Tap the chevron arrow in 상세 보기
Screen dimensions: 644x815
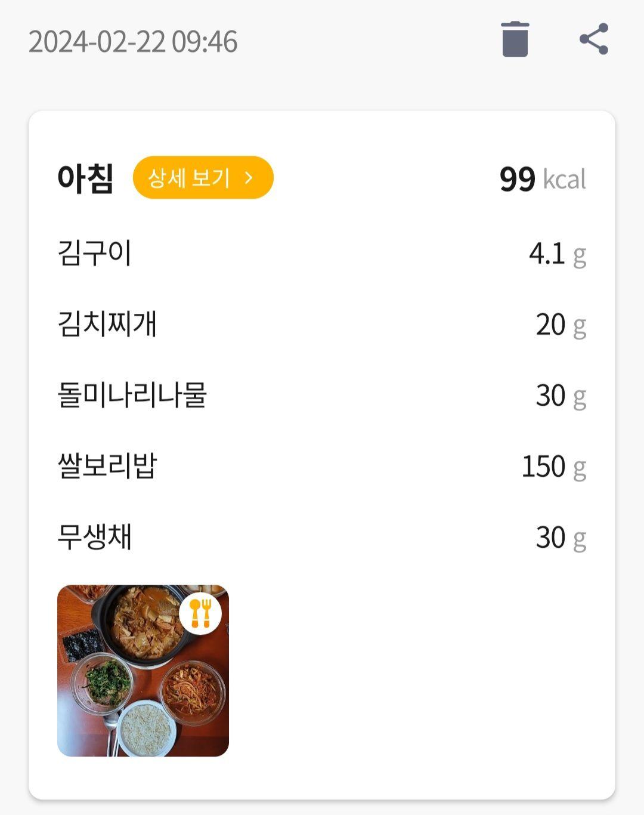(x=249, y=178)
